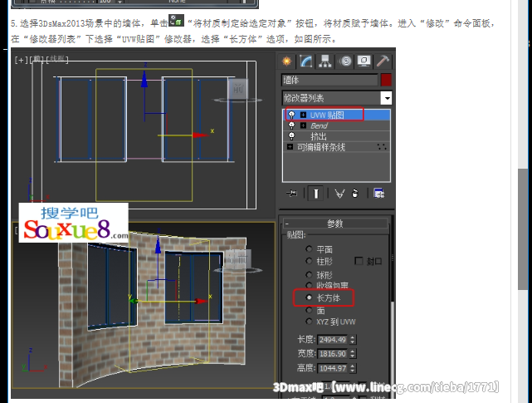Viewport: 532px width, 403px height.
Task: Select the XYZ 到 UVW radio
Action: pos(309,321)
